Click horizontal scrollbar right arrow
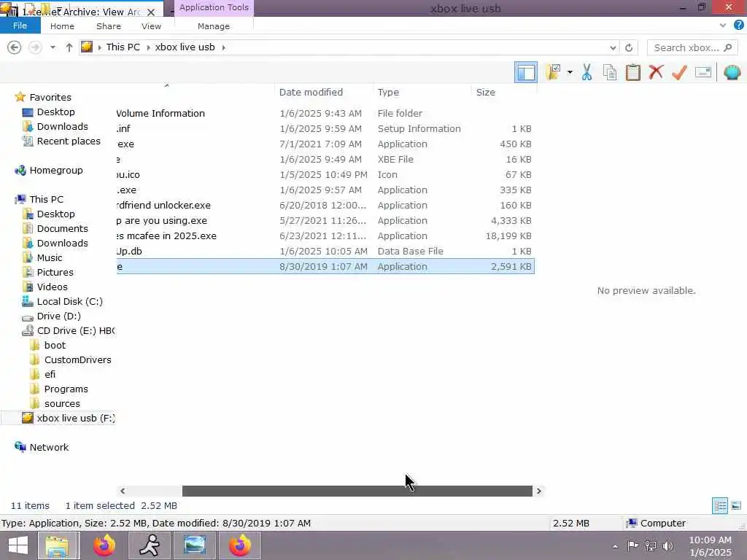 pyautogui.click(x=539, y=491)
